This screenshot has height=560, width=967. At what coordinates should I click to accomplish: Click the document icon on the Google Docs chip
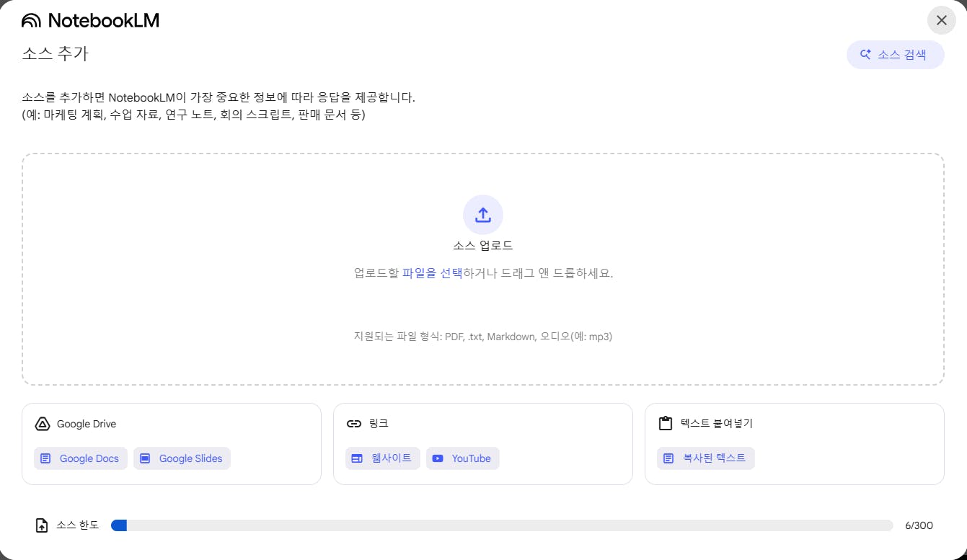tap(45, 458)
